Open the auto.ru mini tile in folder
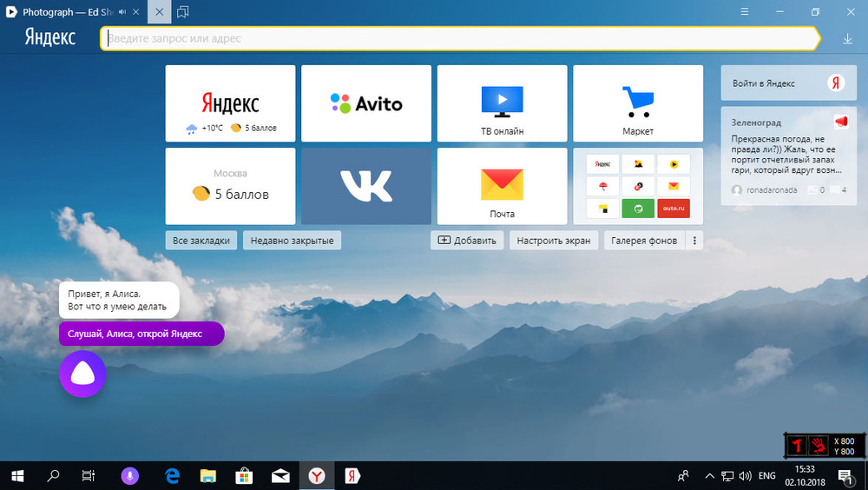The height and width of the screenshot is (490, 868). pyautogui.click(x=674, y=209)
